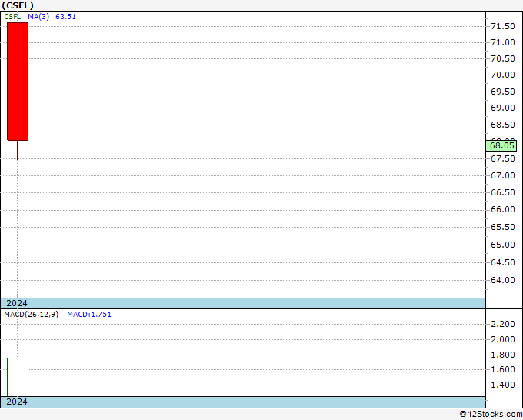Click the 2024 label under price chart

tap(17, 303)
